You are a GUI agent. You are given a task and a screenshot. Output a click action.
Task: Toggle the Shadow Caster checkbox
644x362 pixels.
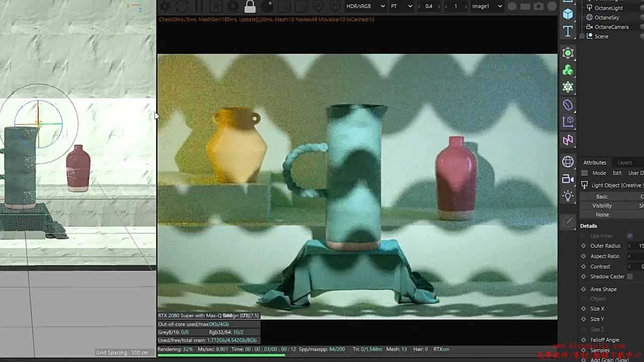pyautogui.click(x=630, y=277)
